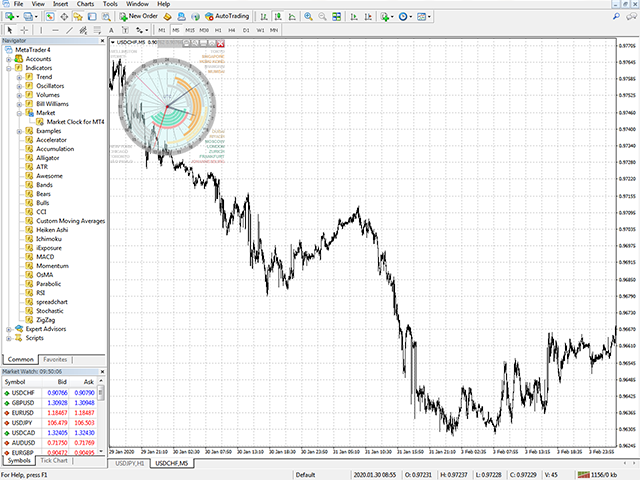This screenshot has width=640, height=480.
Task: Toggle the Data Window crosshair-circle icon
Action: point(64,16)
